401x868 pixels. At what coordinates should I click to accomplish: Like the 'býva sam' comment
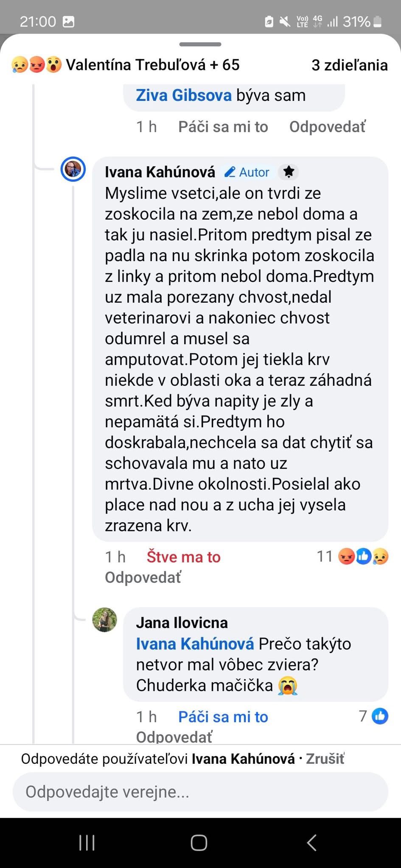click(x=223, y=127)
